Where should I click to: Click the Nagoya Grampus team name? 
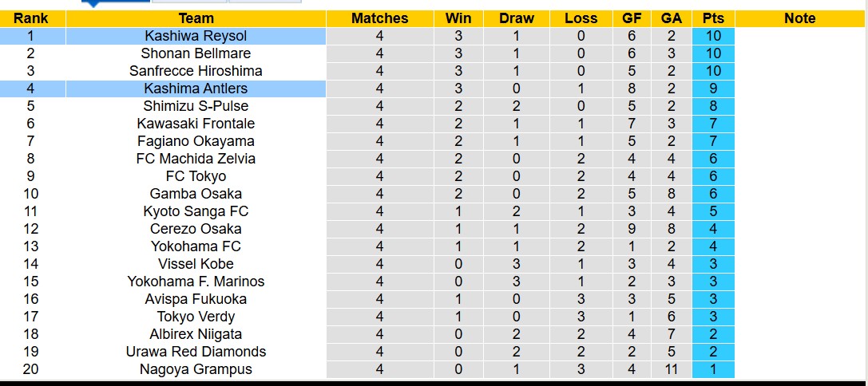(x=196, y=369)
